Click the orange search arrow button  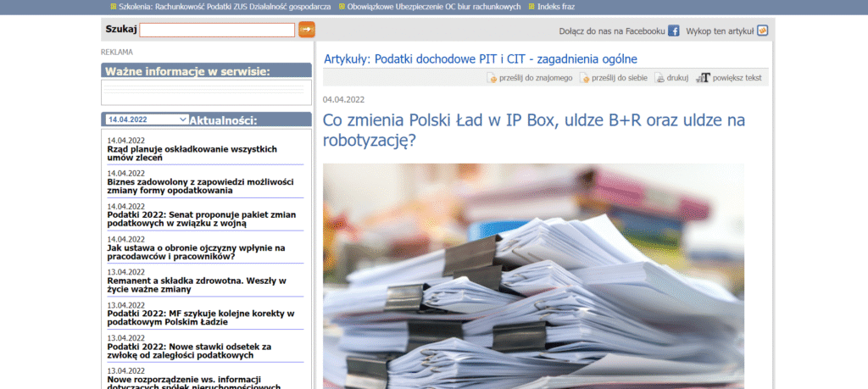306,30
